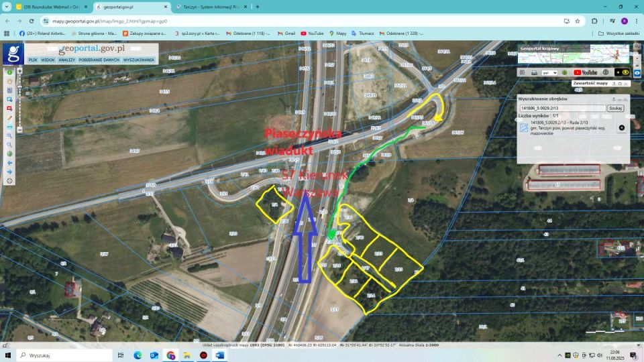Open File Explorer from taskbar
This screenshot has height=362, width=644.
(x=187, y=355)
